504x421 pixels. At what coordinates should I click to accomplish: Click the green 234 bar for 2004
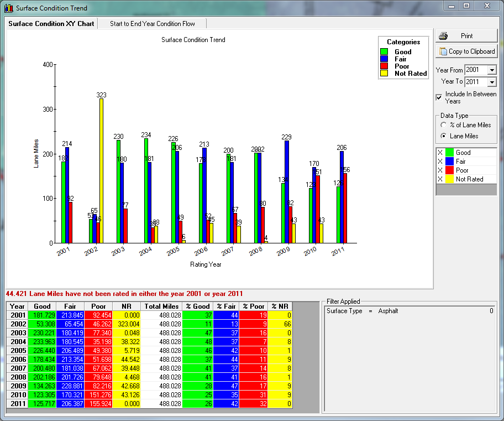146,190
